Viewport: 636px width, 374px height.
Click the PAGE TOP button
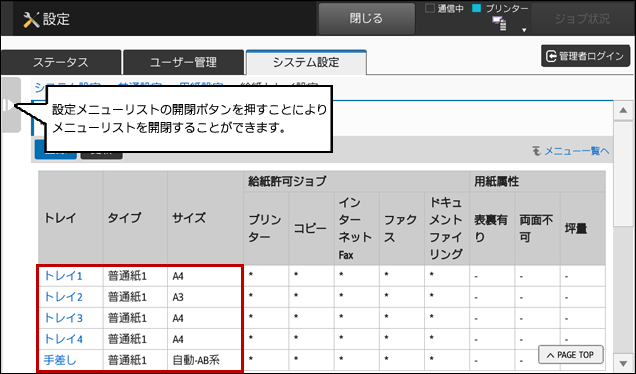pos(570,355)
